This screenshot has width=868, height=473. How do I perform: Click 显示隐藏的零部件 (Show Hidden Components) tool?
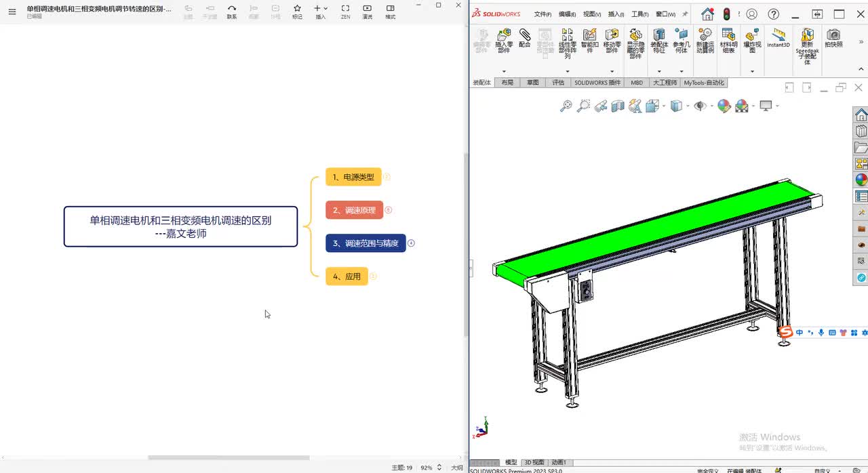[635, 43]
